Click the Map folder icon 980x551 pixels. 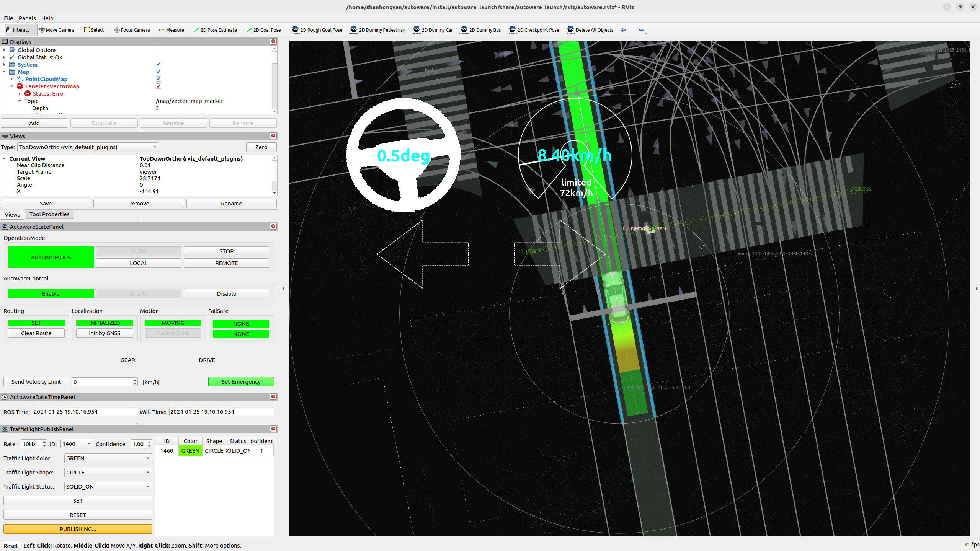click(12, 72)
